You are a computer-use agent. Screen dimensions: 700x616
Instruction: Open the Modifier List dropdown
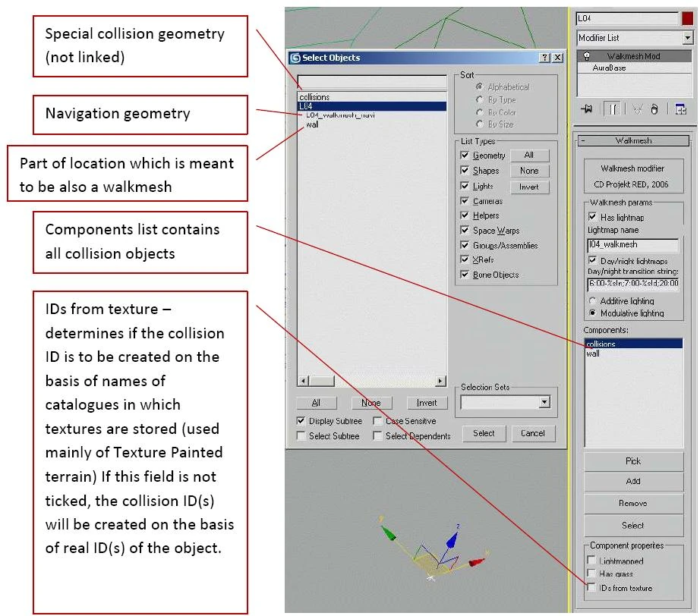tap(635, 38)
